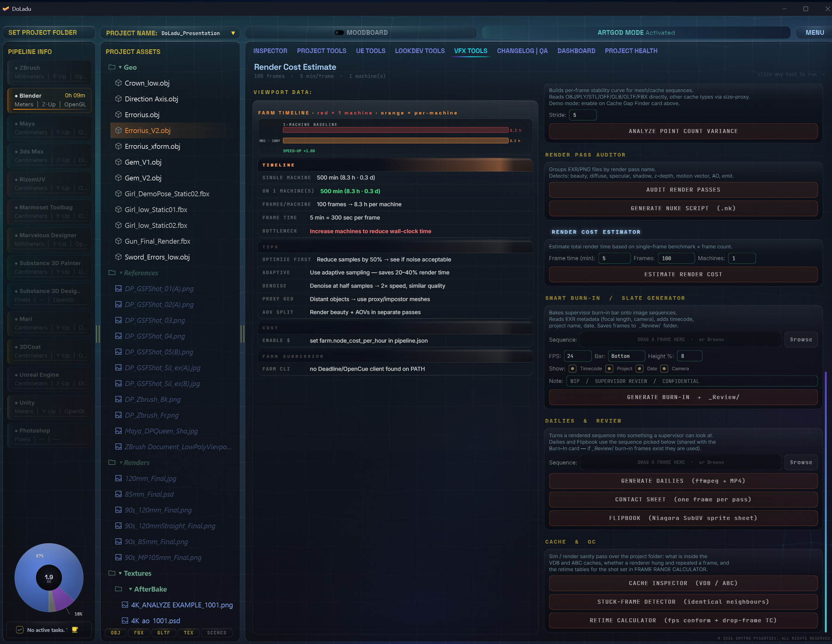
Task: Click the References folder icon
Action: [112, 273]
